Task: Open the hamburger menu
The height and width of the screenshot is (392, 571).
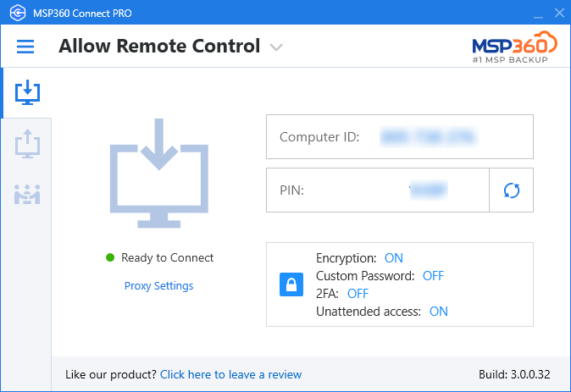Action: point(25,47)
